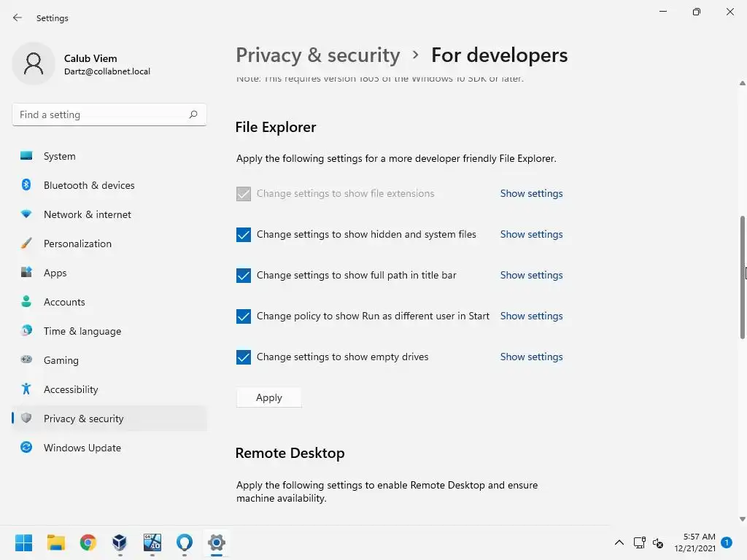The height and width of the screenshot is (560, 747).
Task: Toggle show full path in title bar
Action: point(244,276)
